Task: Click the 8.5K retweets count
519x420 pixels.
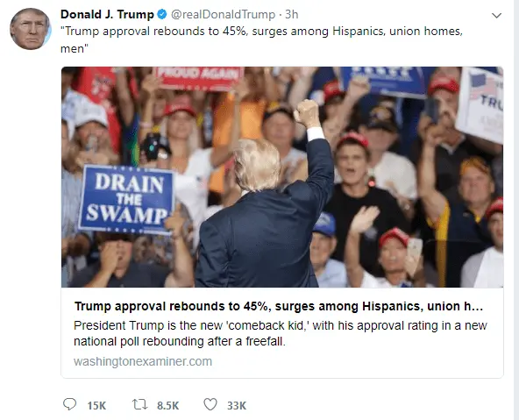Action: [x=167, y=405]
